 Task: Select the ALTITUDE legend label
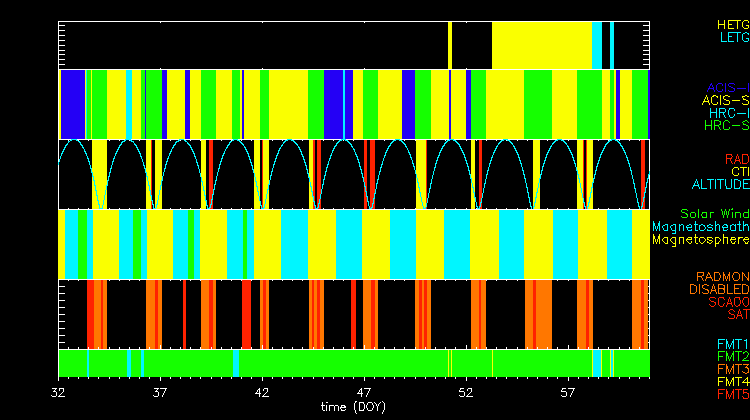(x=720, y=185)
